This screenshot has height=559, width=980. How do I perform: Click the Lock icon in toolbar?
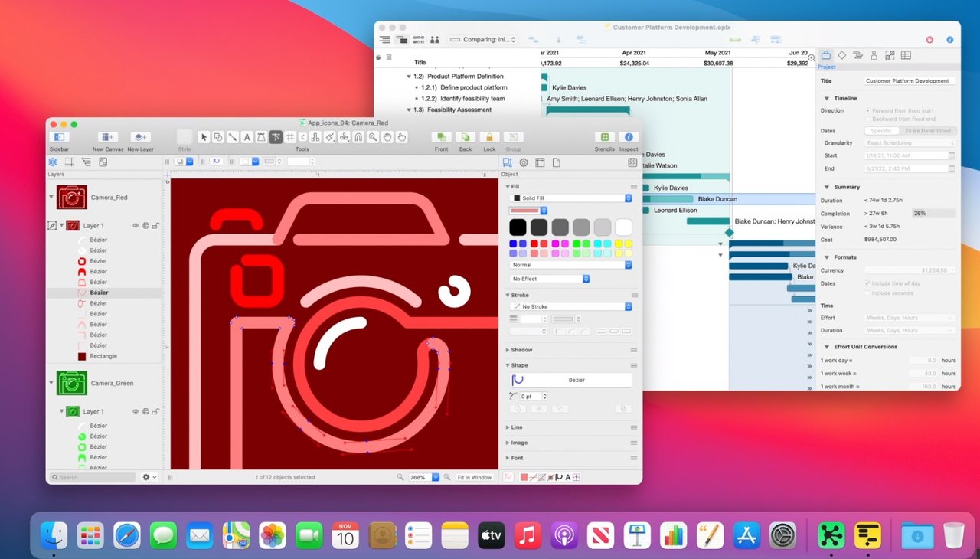[x=489, y=137]
